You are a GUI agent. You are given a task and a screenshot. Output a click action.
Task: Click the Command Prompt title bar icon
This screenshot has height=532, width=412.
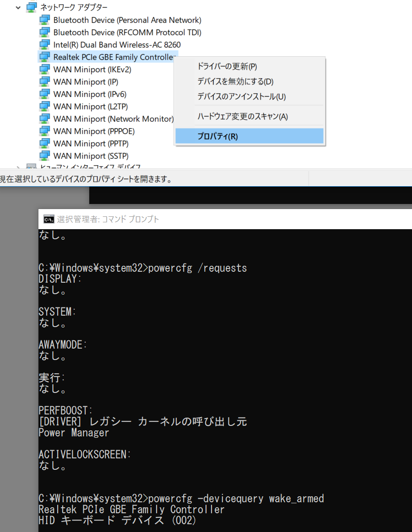coord(49,219)
